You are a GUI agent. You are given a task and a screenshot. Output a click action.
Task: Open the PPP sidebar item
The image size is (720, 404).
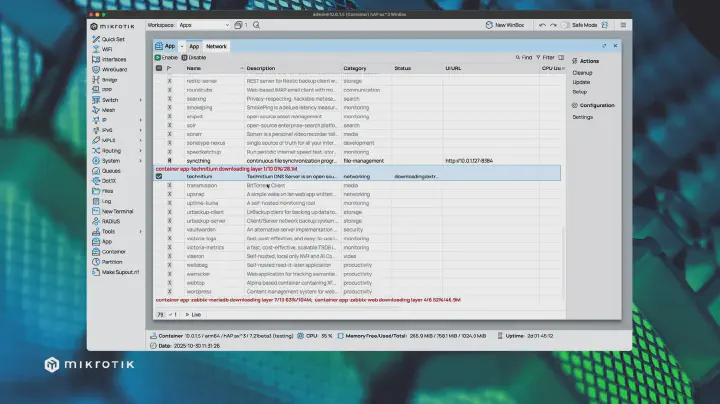point(102,90)
